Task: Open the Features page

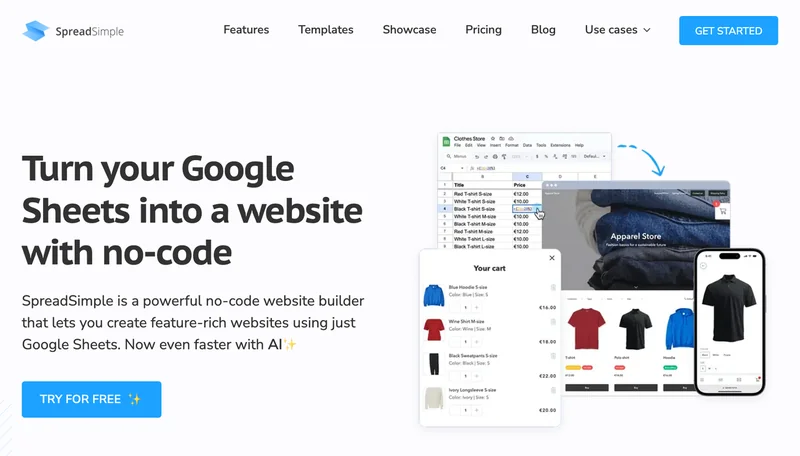Action: tap(246, 30)
